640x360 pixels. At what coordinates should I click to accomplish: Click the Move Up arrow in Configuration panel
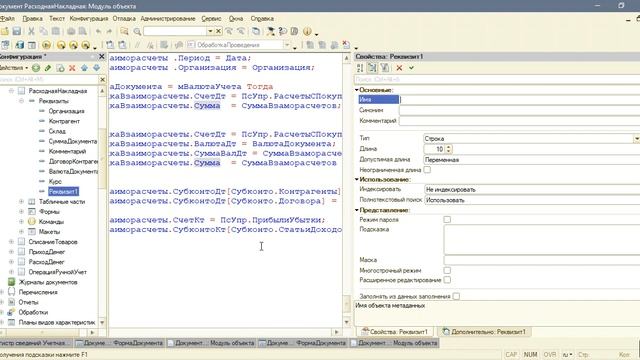pyautogui.click(x=84, y=68)
